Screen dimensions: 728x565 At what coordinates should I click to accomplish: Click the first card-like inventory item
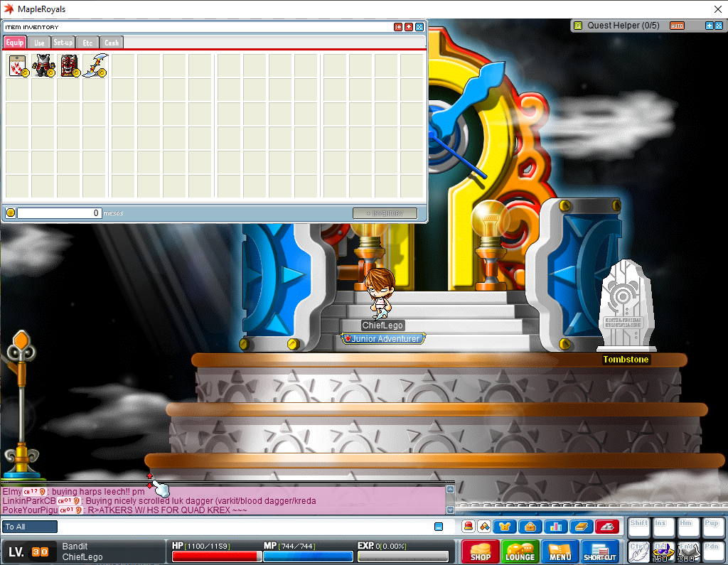(18, 65)
